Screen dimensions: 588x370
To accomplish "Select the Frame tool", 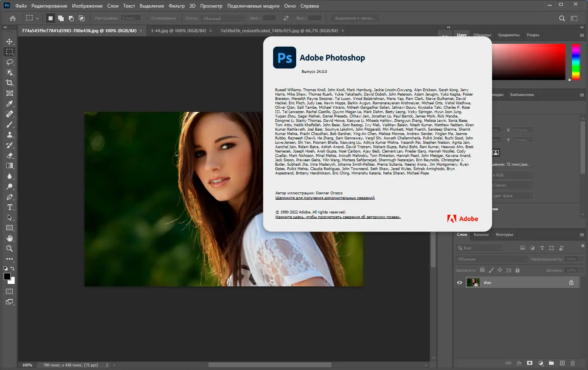I will (x=10, y=93).
